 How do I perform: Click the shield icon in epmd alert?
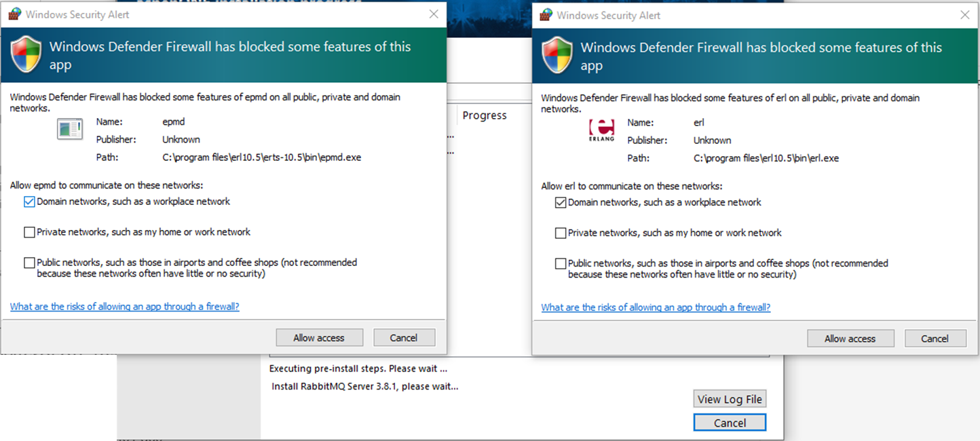pos(26,56)
